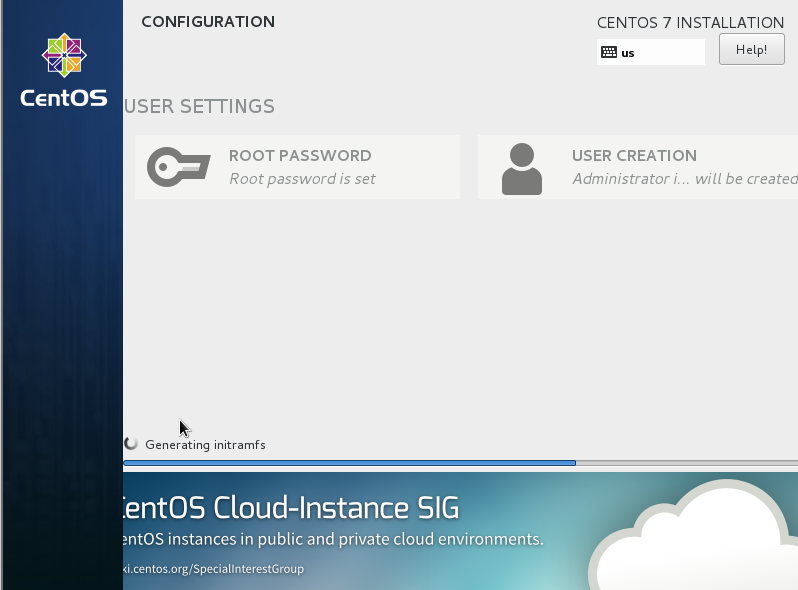Click the spinner beside Generating initramfs
Image resolution: width=798 pixels, height=590 pixels.
131,444
